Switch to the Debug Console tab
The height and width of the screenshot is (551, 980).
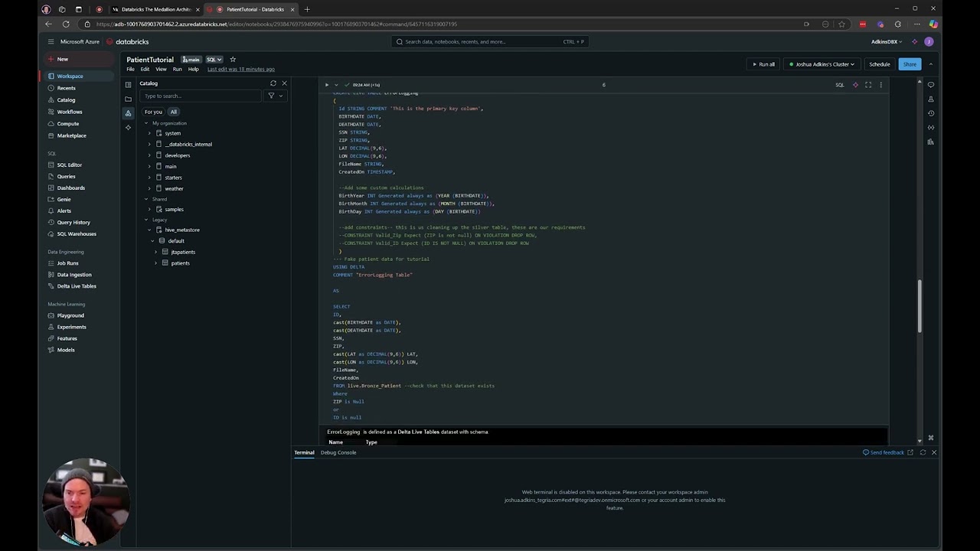[338, 452]
